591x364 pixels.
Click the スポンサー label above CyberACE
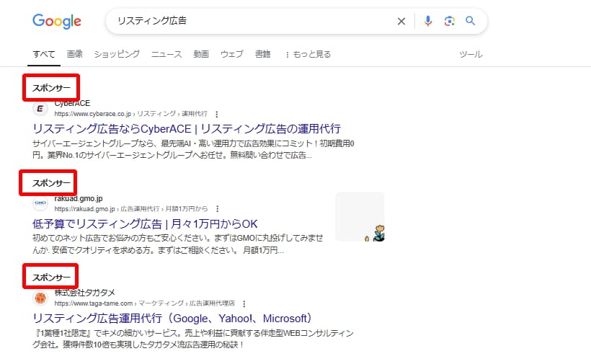[x=51, y=88]
